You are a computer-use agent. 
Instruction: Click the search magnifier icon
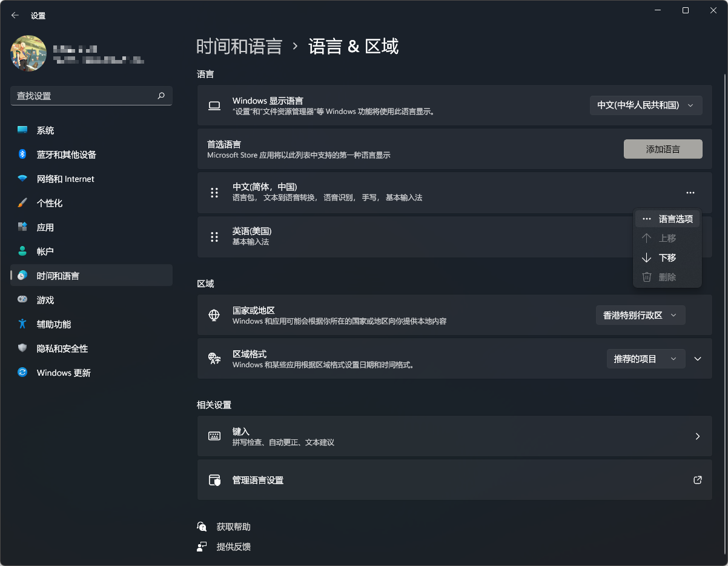coord(161,96)
